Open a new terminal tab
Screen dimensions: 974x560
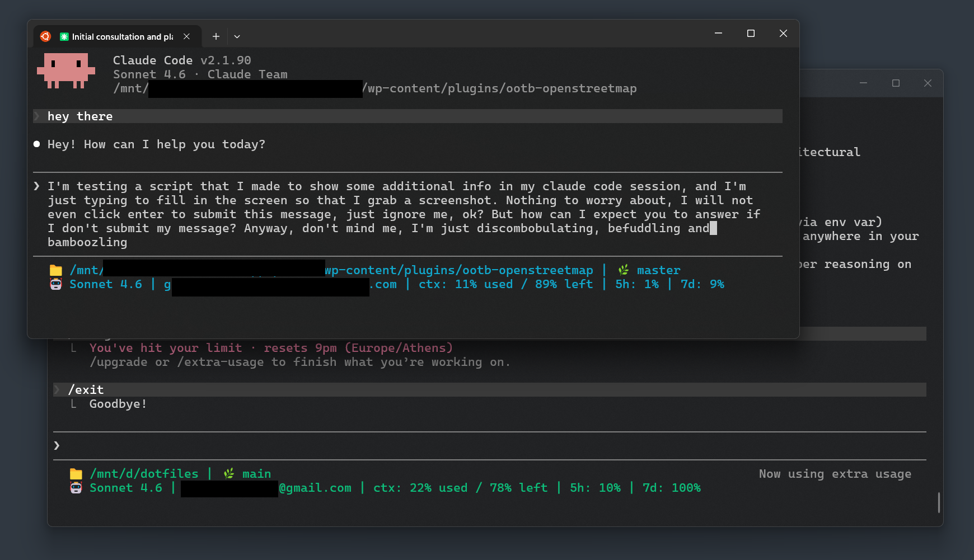coord(216,36)
